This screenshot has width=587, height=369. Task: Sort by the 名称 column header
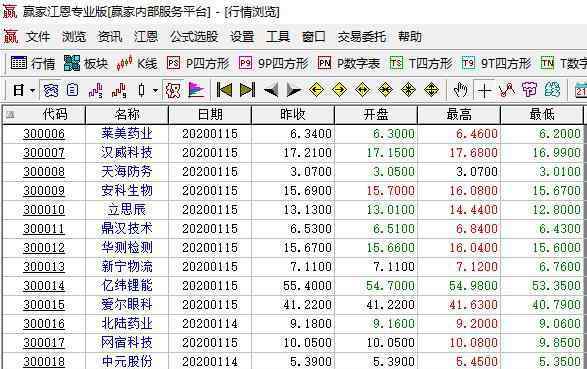[x=127, y=115]
